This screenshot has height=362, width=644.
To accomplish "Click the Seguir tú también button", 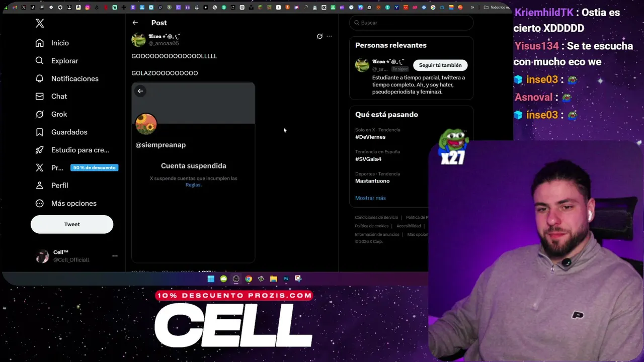I will [x=440, y=65].
